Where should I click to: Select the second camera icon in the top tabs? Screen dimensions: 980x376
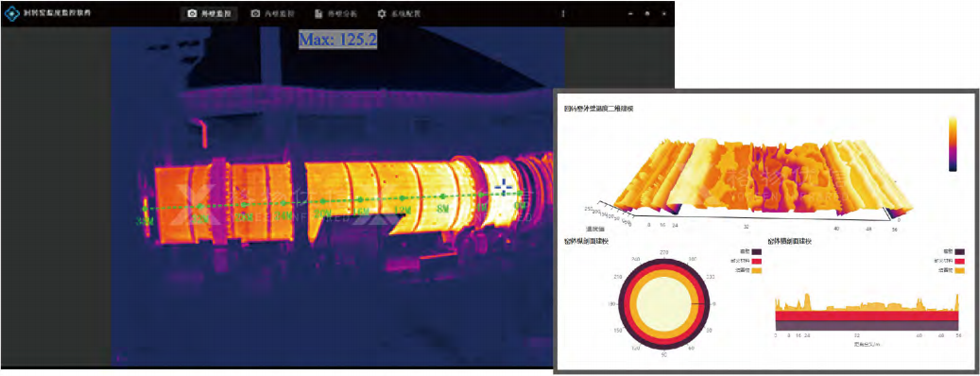[x=255, y=13]
